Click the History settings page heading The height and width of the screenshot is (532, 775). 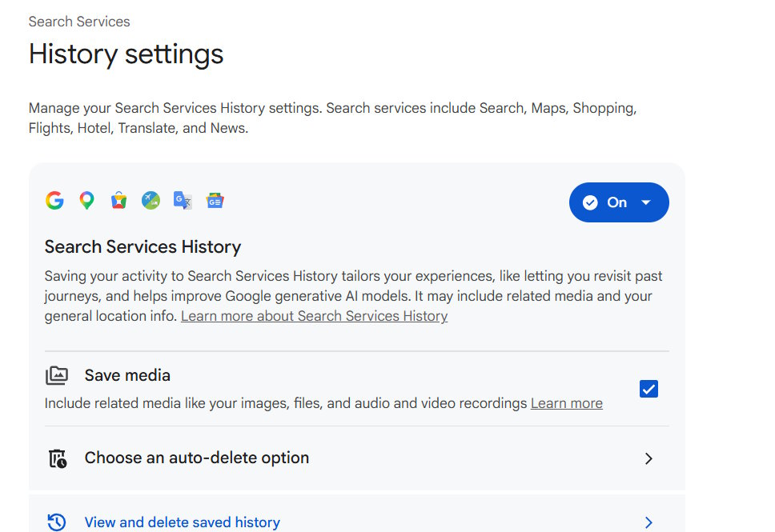click(126, 54)
